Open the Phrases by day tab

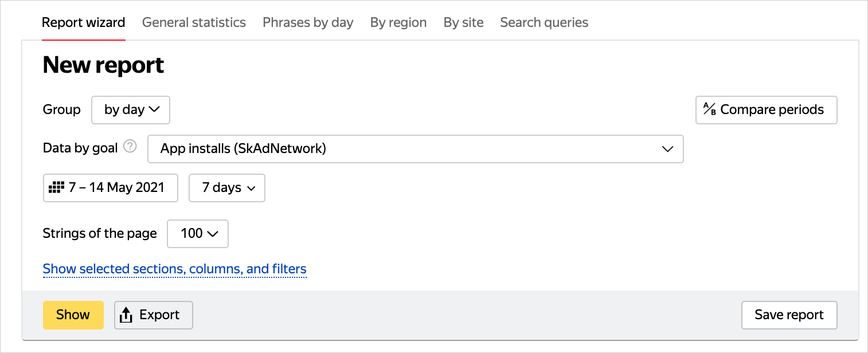308,23
